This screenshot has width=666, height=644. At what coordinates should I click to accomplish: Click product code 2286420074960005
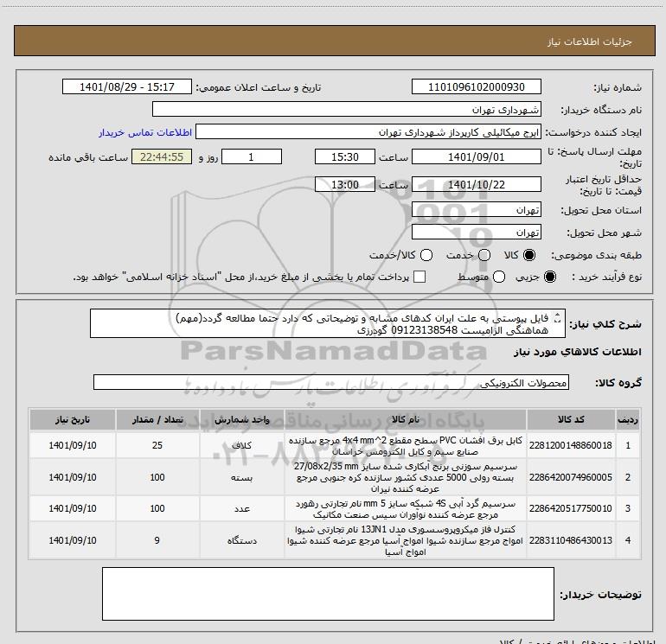pos(571,477)
